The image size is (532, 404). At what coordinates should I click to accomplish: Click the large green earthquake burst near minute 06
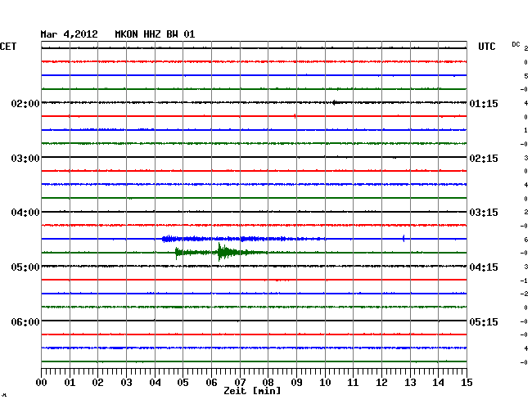click(226, 252)
